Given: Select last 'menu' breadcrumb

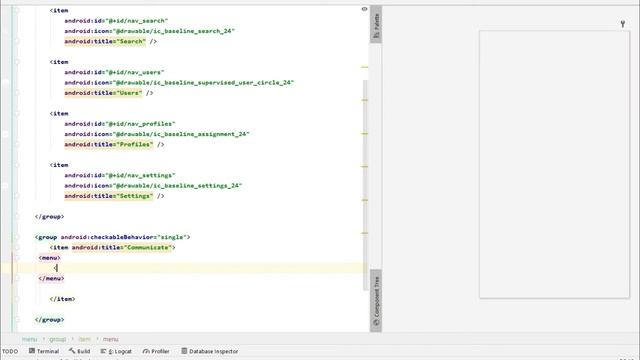Looking at the screenshot, I should pyautogui.click(x=110, y=339).
